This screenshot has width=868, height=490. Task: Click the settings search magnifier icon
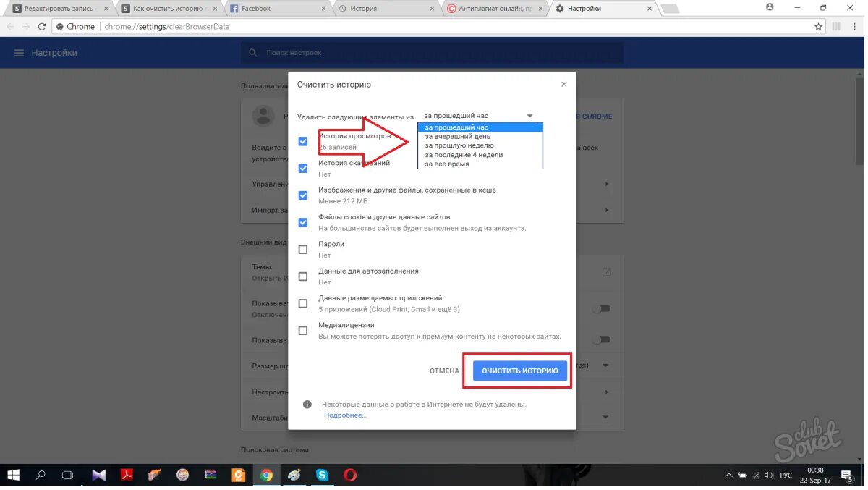(x=252, y=53)
